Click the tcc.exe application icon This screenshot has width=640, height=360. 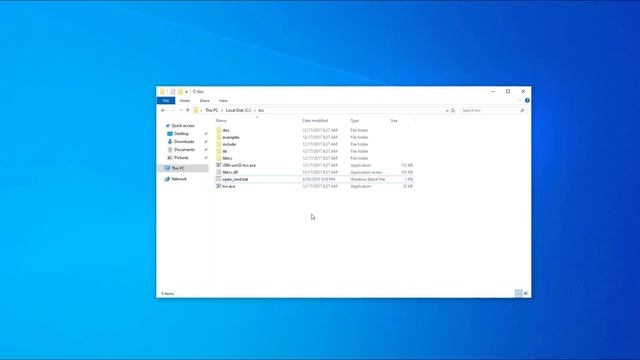tap(219, 186)
